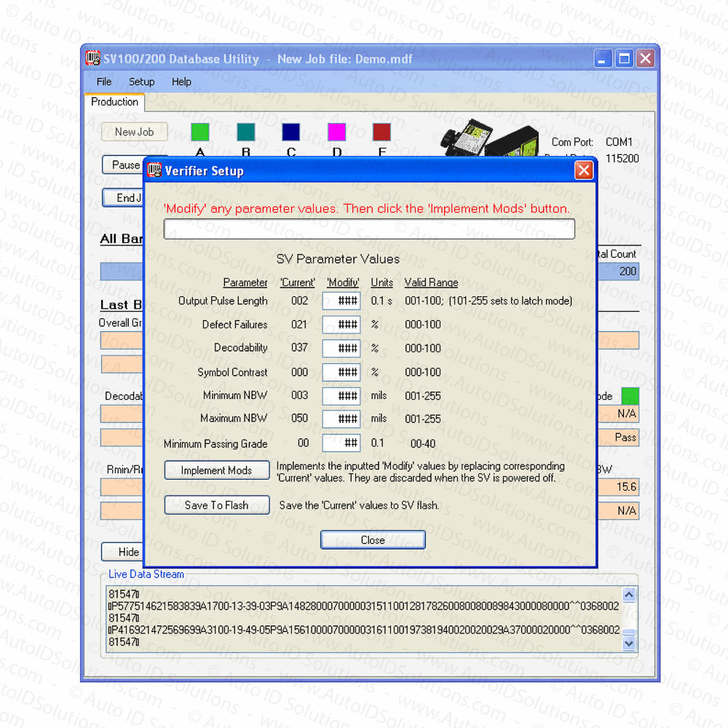Click the Decodability Modify field
The image size is (728, 728).
click(341, 348)
